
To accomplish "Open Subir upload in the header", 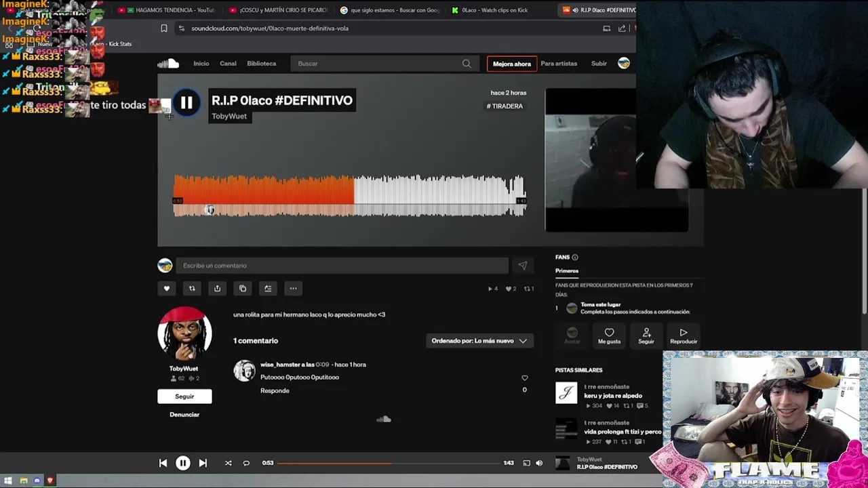I will (x=599, y=64).
